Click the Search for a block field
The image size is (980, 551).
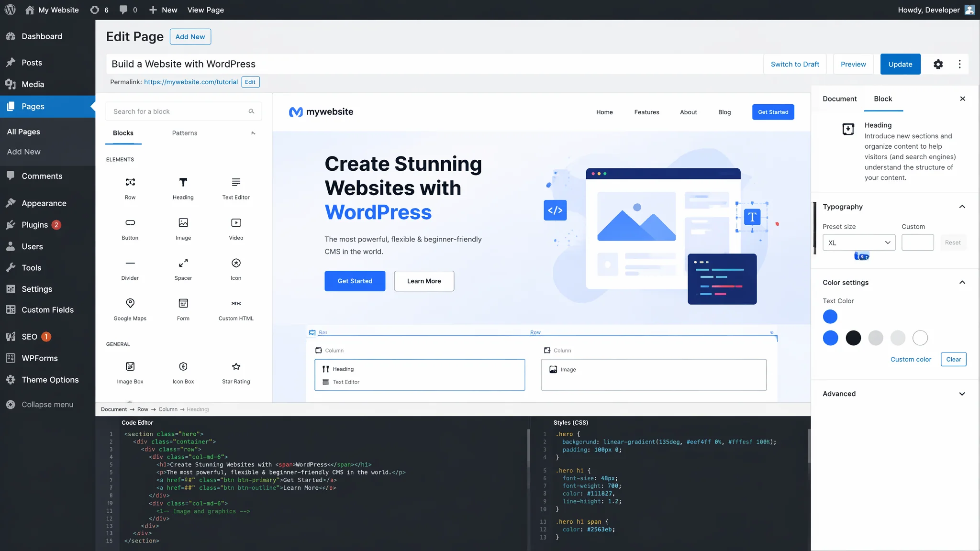183,111
